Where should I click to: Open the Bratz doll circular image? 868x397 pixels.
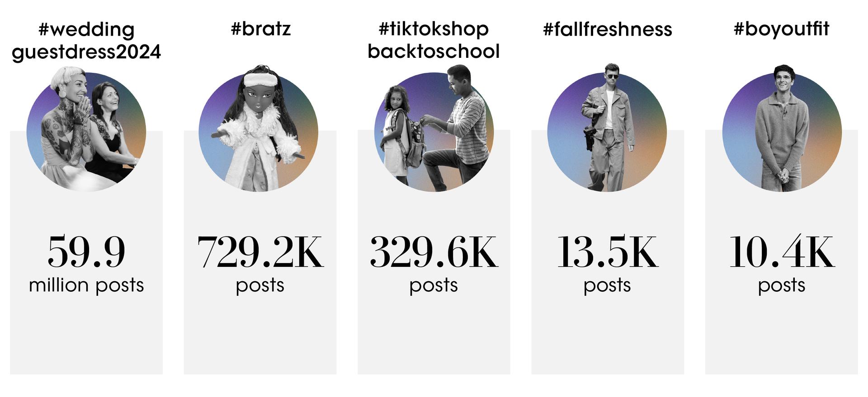click(259, 128)
